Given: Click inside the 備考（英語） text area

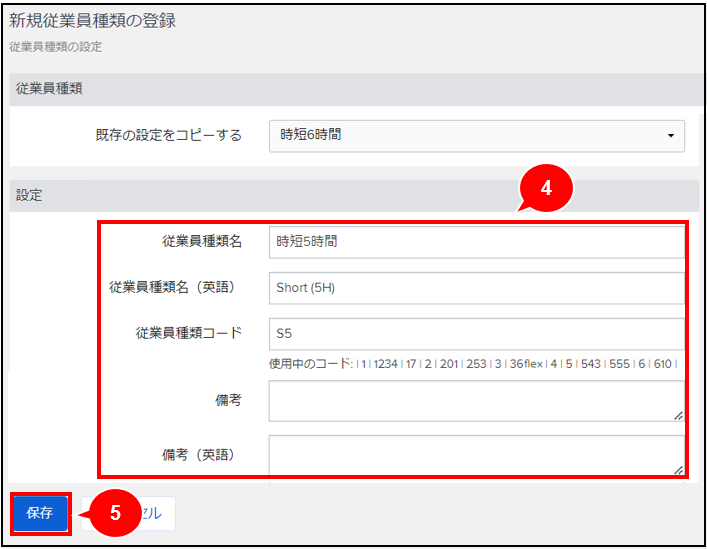Looking at the screenshot, I should pos(474,454).
